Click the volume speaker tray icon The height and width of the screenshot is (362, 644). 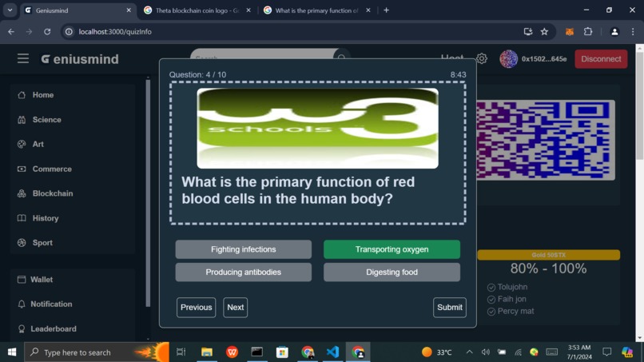[x=486, y=352]
